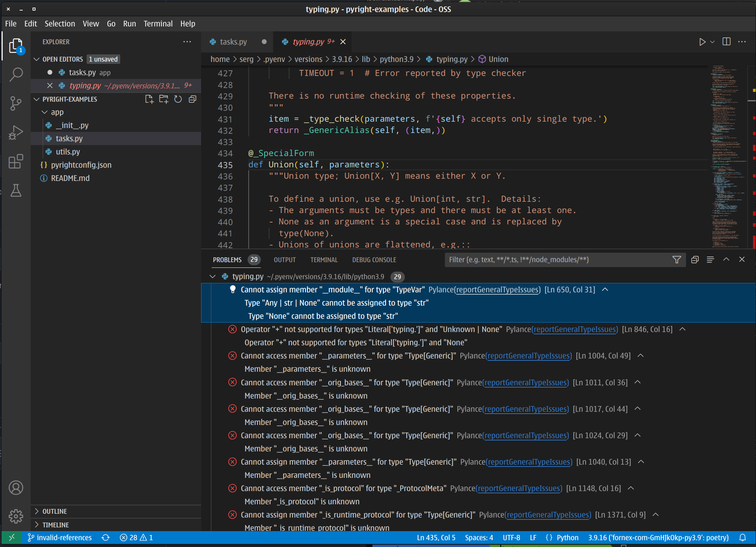The image size is (756, 547).
Task: Open the Extensions view
Action: 16,161
